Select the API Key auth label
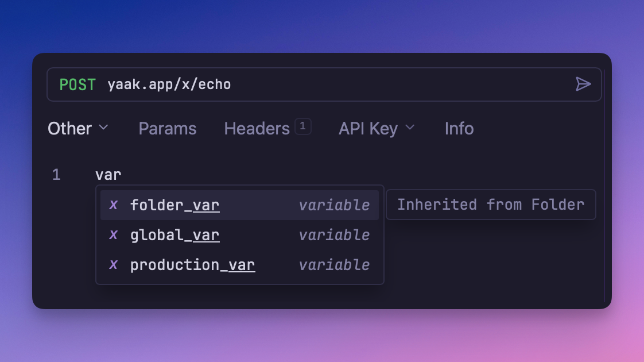This screenshot has width=644, height=362. [x=368, y=129]
